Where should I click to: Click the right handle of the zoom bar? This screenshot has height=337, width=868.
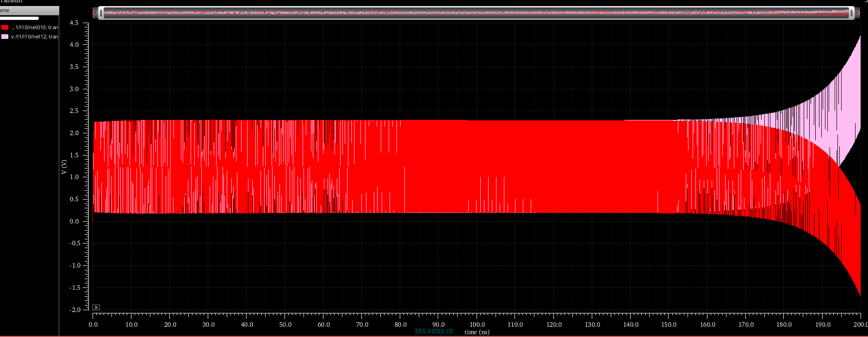click(x=851, y=13)
